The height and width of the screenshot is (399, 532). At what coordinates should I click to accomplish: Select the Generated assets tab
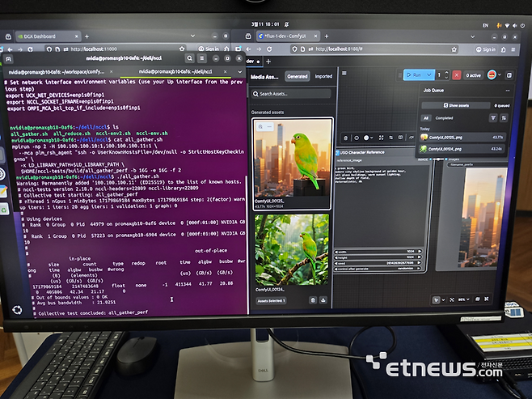pos(297,77)
